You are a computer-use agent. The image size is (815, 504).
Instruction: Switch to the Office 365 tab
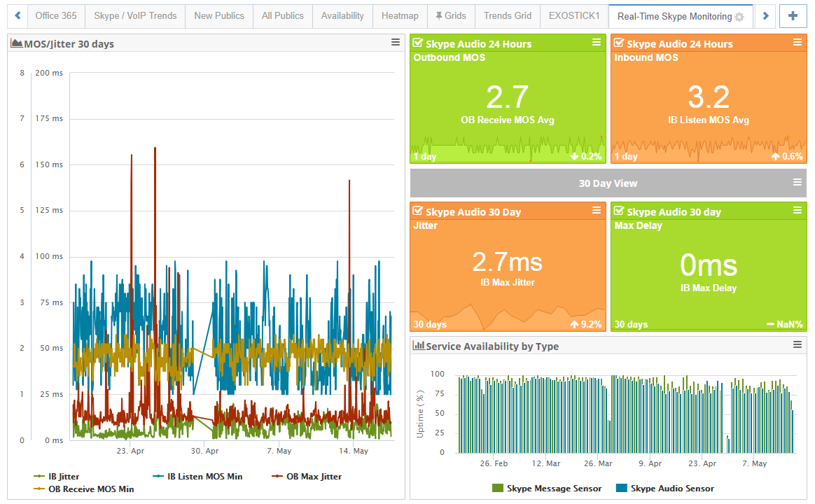(56, 16)
